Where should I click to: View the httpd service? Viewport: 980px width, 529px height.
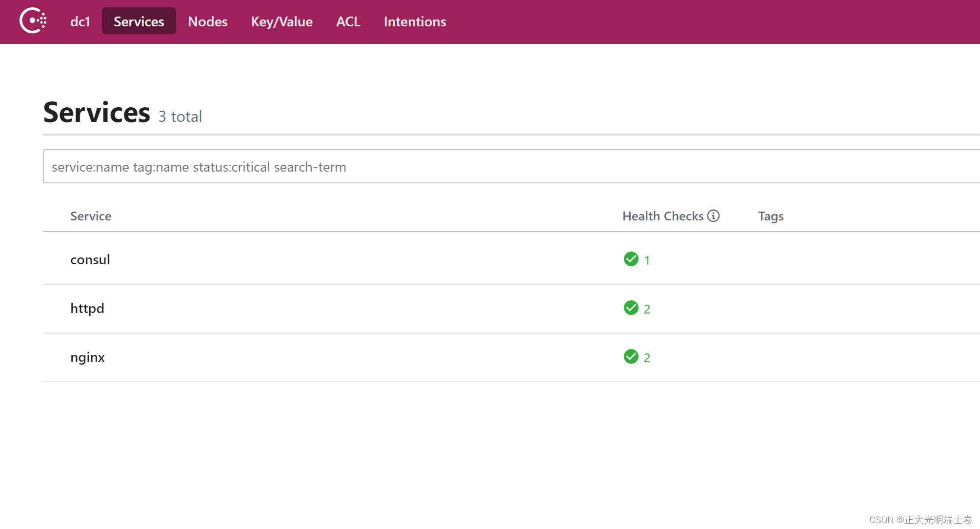pos(87,308)
